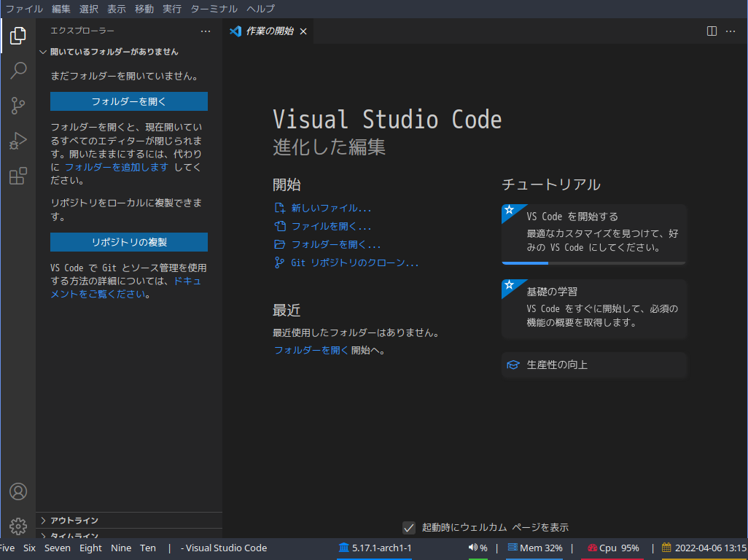The width and height of the screenshot is (748, 560).
Task: Open the Source Control view icon
Action: [x=18, y=106]
